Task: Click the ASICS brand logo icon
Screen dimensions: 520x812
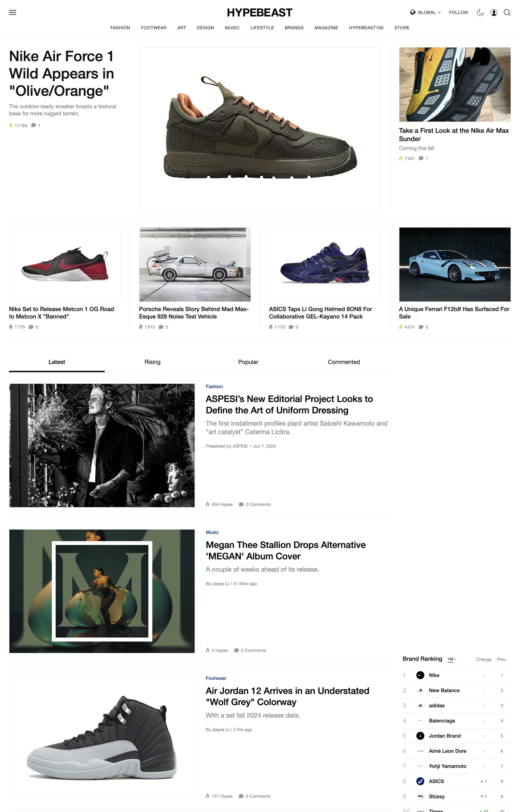Action: click(x=420, y=781)
